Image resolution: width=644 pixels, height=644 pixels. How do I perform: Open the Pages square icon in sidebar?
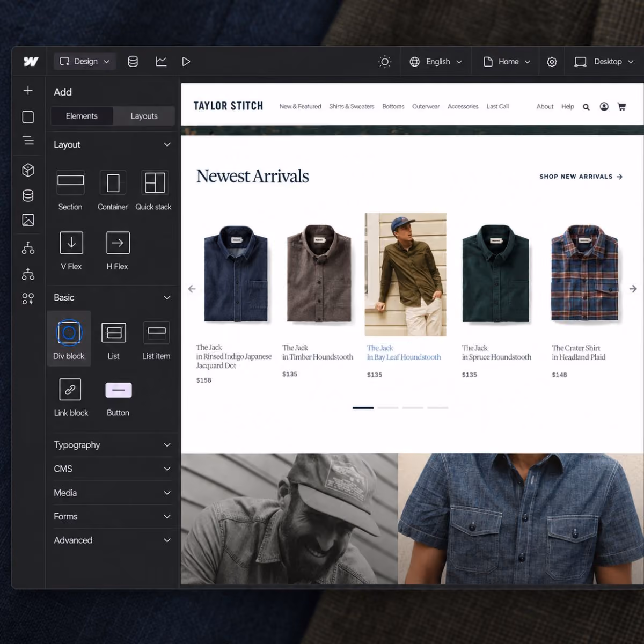click(28, 117)
